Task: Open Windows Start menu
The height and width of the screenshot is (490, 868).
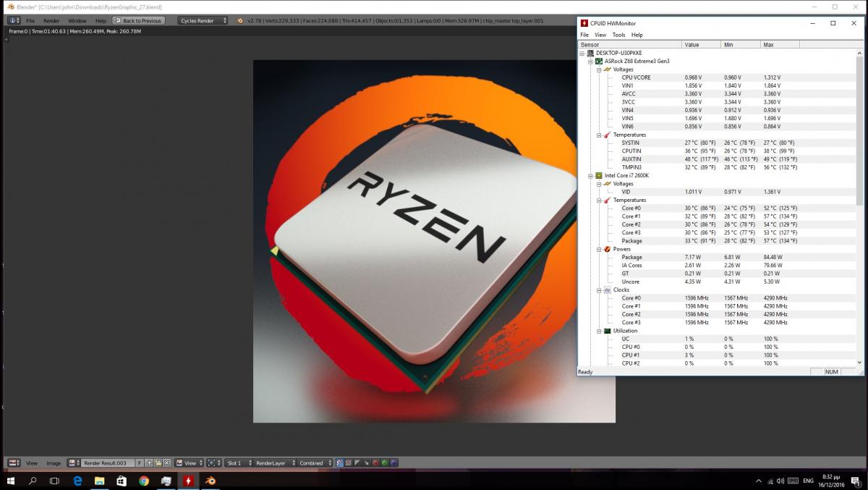Action: tap(11, 481)
